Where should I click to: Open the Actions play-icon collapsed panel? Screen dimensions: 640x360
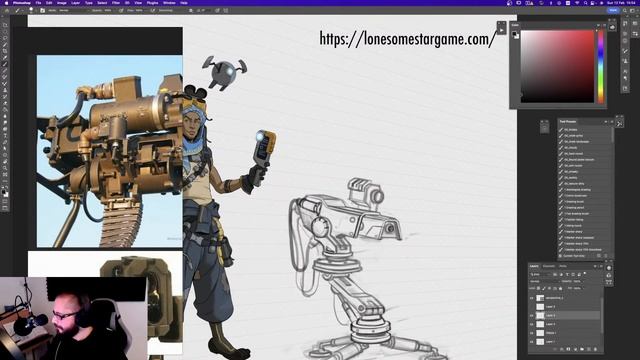pyautogui.click(x=501, y=30)
